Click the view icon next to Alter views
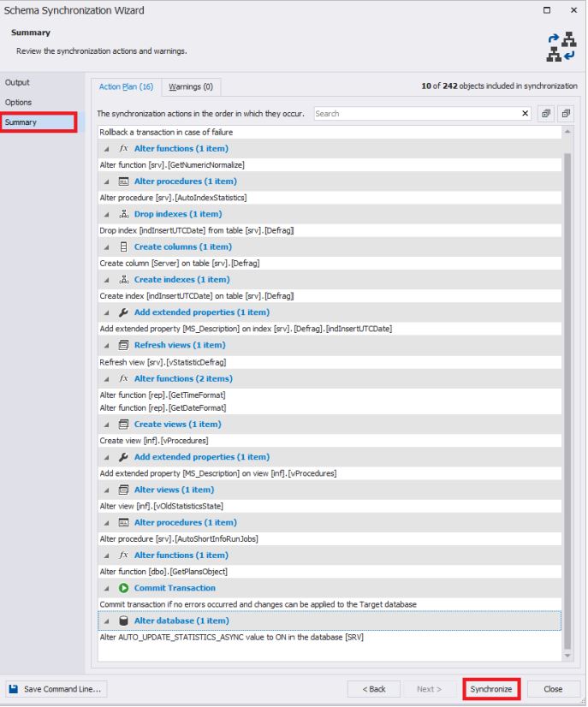Image resolution: width=588 pixels, height=707 pixels. tap(123, 490)
